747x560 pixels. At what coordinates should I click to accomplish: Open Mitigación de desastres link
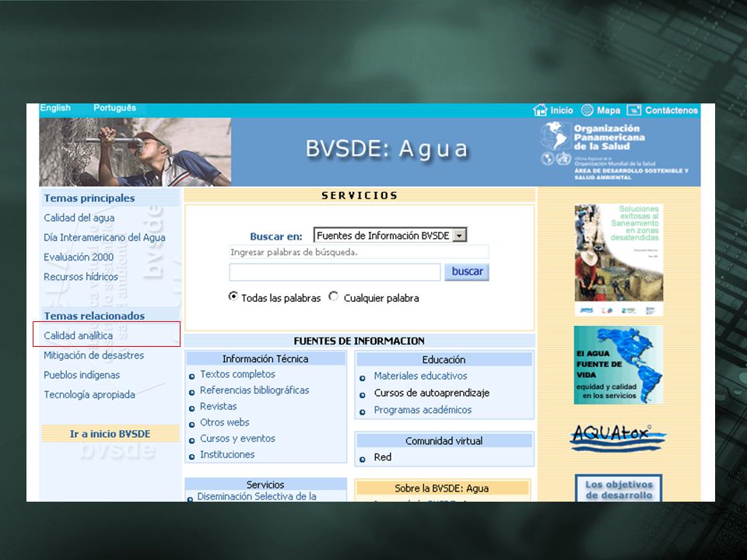[x=94, y=355]
